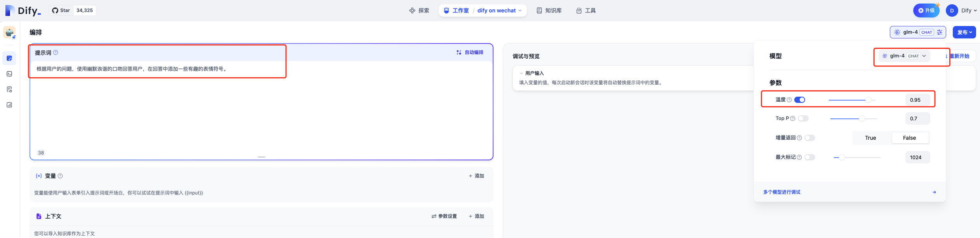Click the app robot avatar icon
This screenshot has height=238, width=980.
pyautogui.click(x=9, y=32)
